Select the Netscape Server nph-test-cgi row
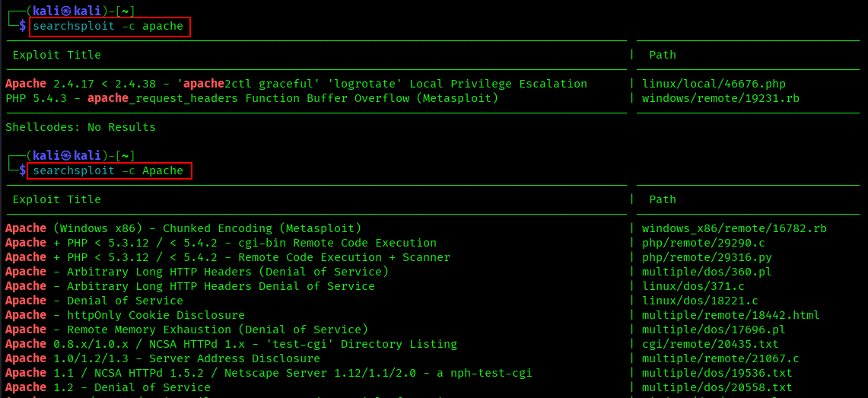Image resolution: width=868 pixels, height=398 pixels. (269, 373)
